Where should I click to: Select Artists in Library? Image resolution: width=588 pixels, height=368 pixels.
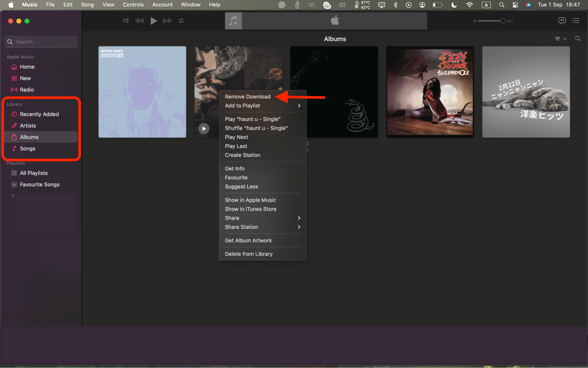41,126
